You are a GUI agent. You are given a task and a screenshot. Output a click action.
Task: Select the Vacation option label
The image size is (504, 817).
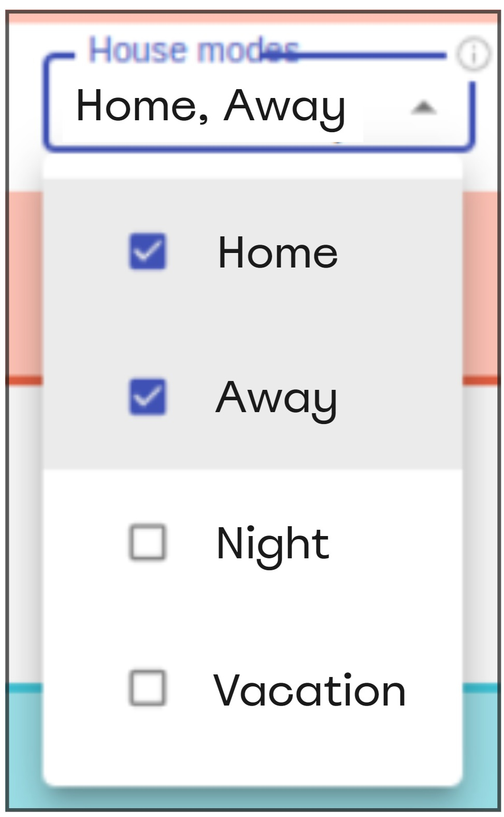[x=309, y=690]
